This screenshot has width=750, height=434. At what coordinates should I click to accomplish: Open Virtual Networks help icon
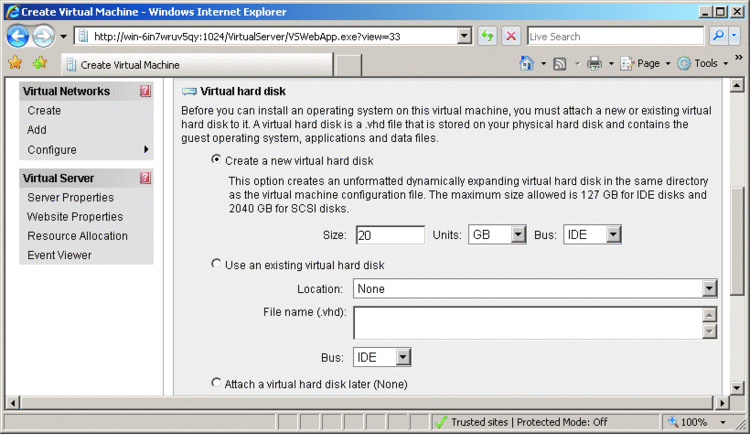145,91
